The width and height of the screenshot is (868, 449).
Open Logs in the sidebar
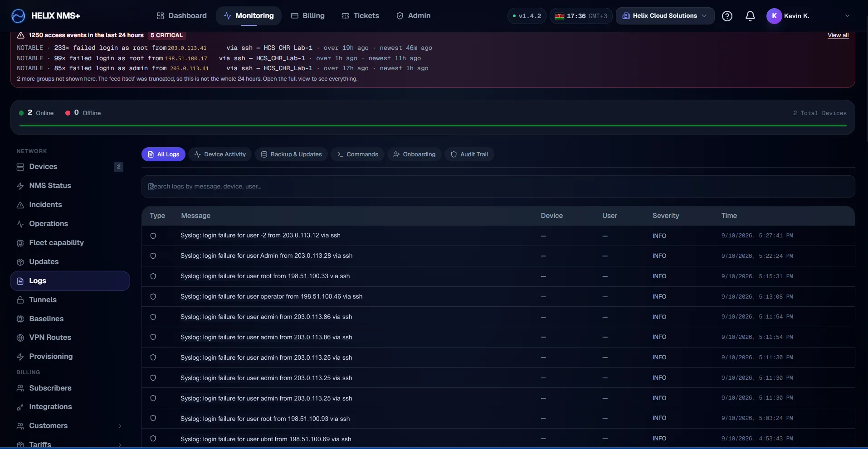tap(70, 281)
